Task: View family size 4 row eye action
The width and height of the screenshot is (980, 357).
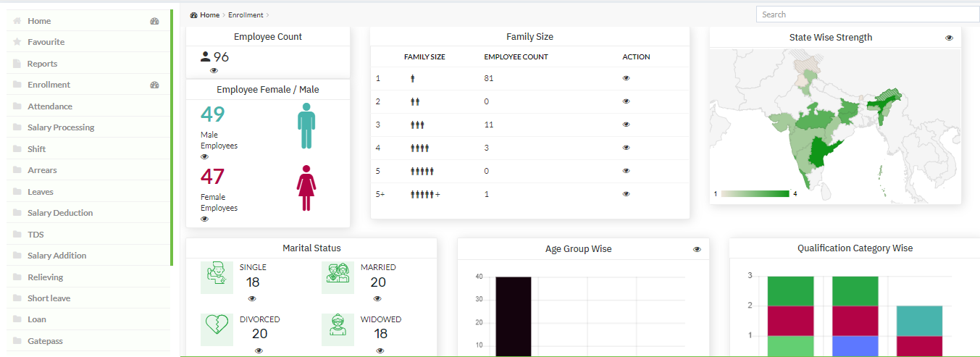Action: click(x=627, y=148)
